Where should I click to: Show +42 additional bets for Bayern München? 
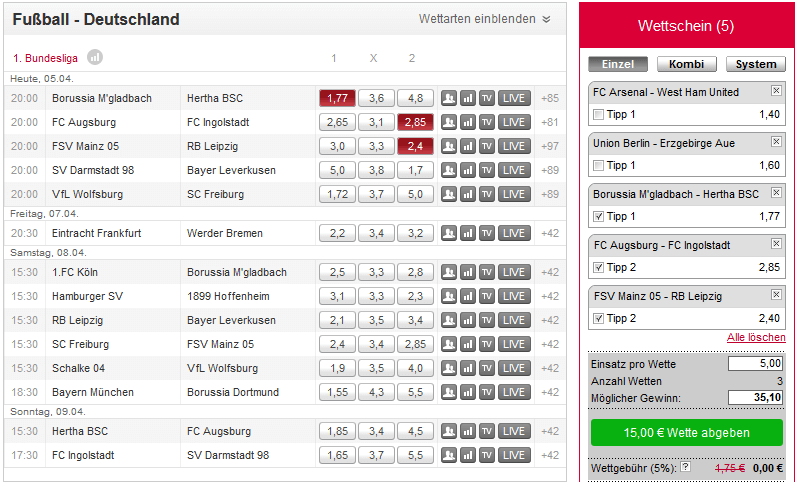point(550,392)
